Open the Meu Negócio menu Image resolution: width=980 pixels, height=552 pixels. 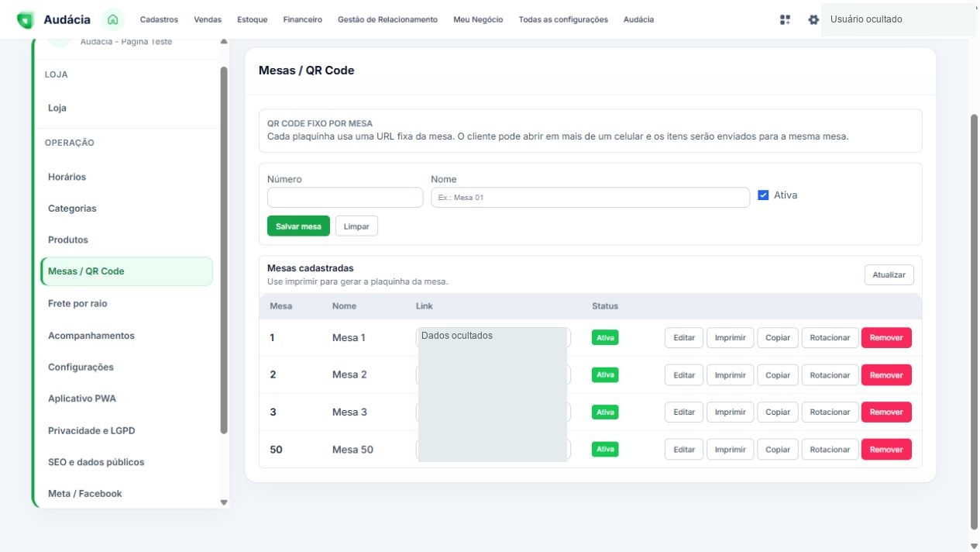pyautogui.click(x=478, y=19)
